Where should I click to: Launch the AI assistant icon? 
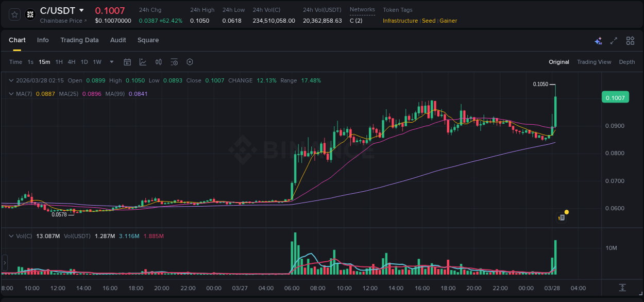coord(598,41)
